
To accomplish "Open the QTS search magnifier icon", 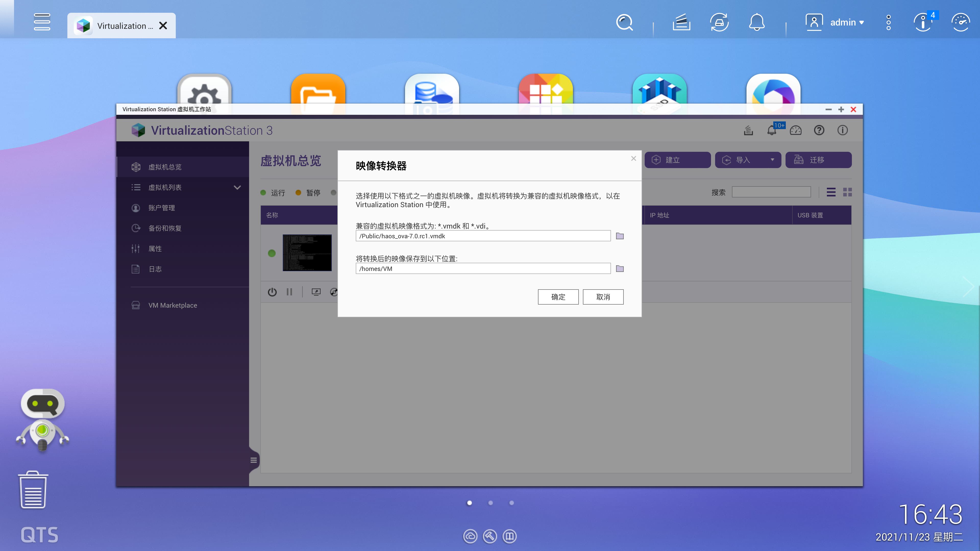I will [624, 22].
